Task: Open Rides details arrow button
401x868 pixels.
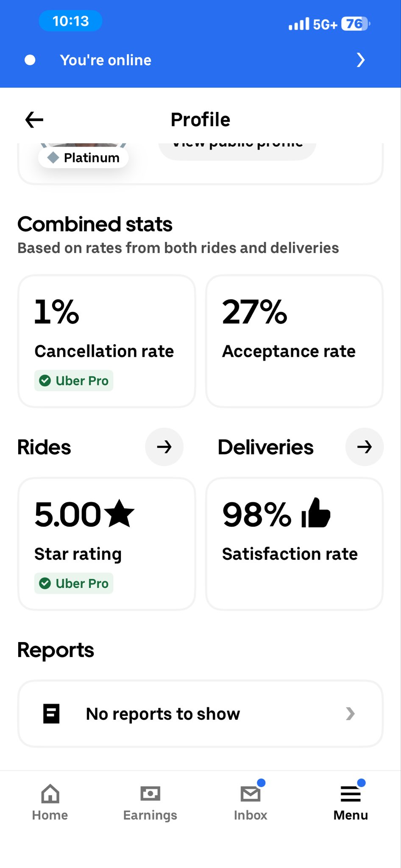Action: pos(164,447)
